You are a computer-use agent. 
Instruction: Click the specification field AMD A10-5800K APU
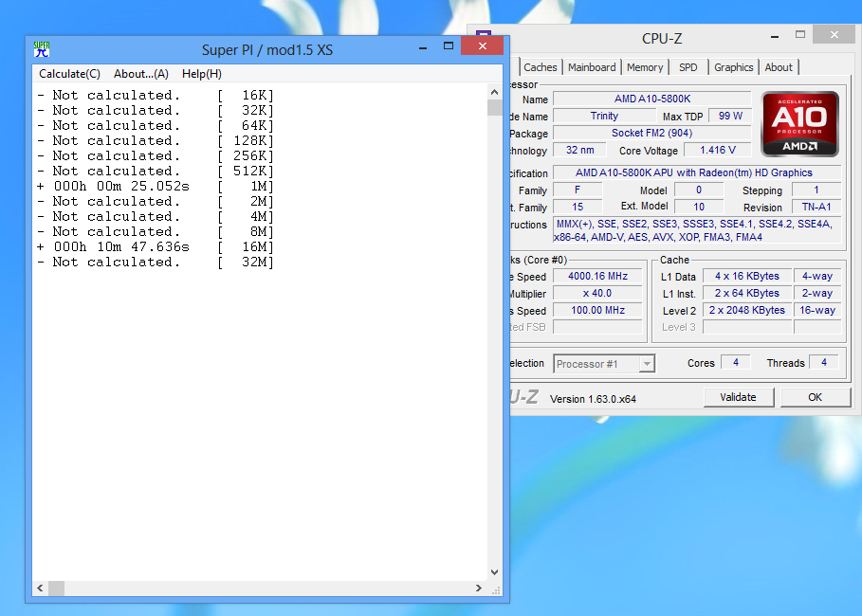click(697, 172)
